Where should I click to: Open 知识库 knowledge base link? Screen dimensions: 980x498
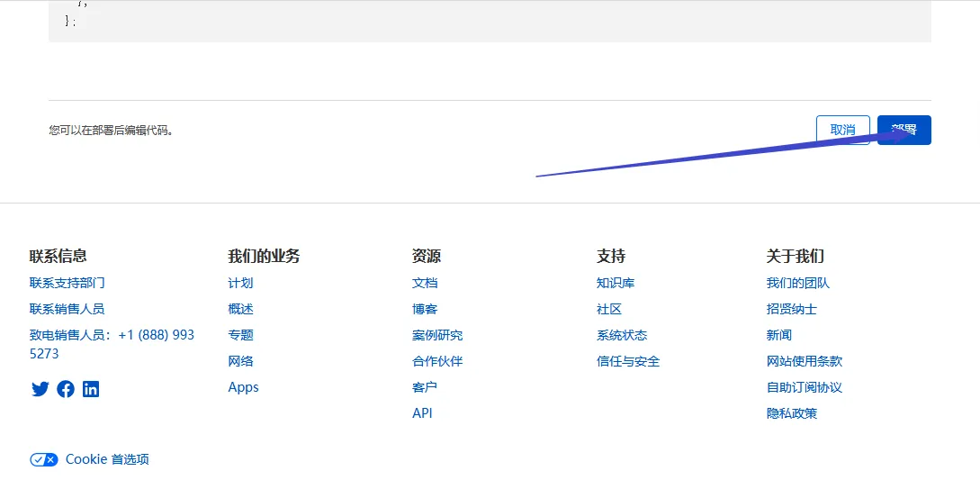pos(616,283)
